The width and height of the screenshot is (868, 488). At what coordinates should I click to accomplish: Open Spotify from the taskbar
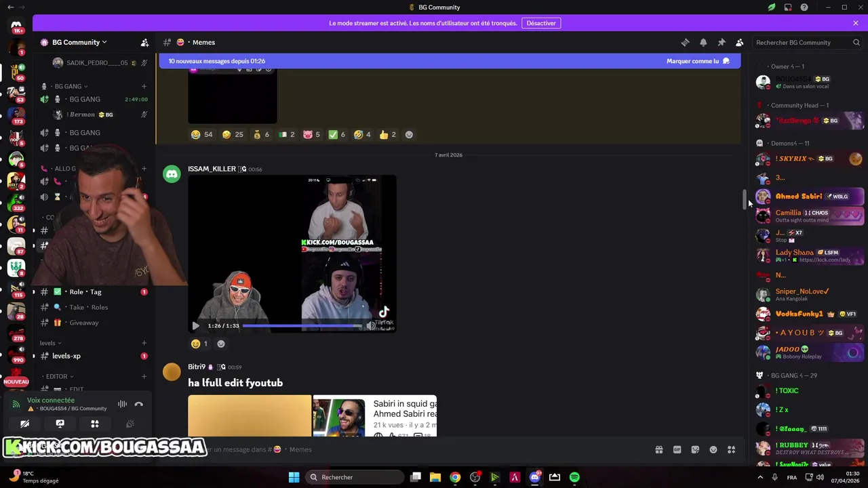coord(574,477)
